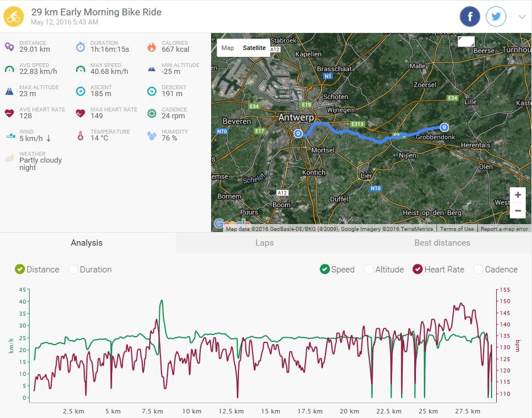Click the map zoom out button
Image resolution: width=532 pixels, height=418 pixels.
pos(518,210)
